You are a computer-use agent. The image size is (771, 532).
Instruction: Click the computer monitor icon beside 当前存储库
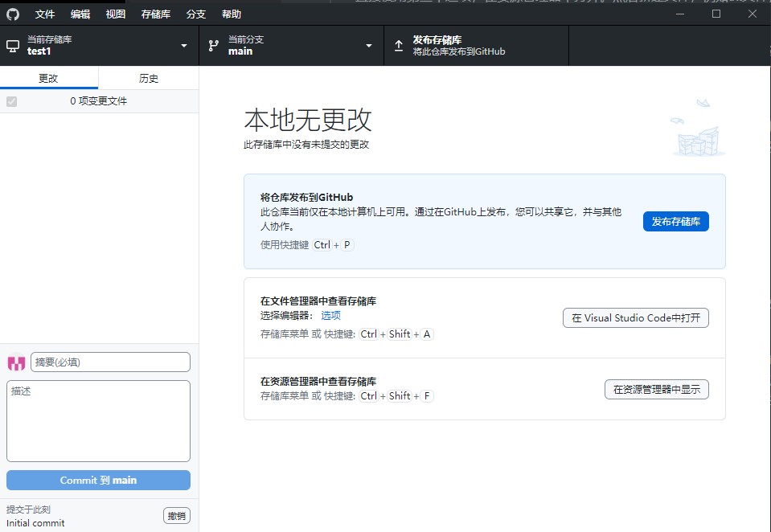tap(13, 46)
